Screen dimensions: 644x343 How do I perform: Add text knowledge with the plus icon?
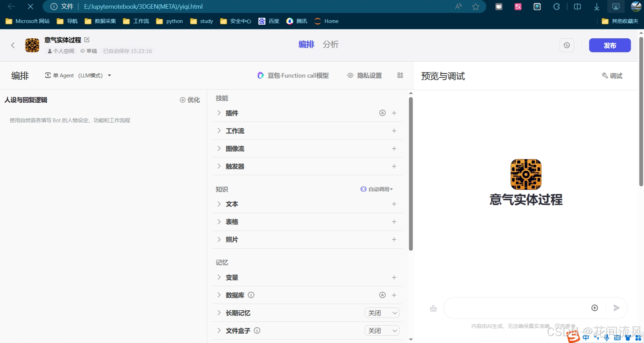pyautogui.click(x=394, y=204)
